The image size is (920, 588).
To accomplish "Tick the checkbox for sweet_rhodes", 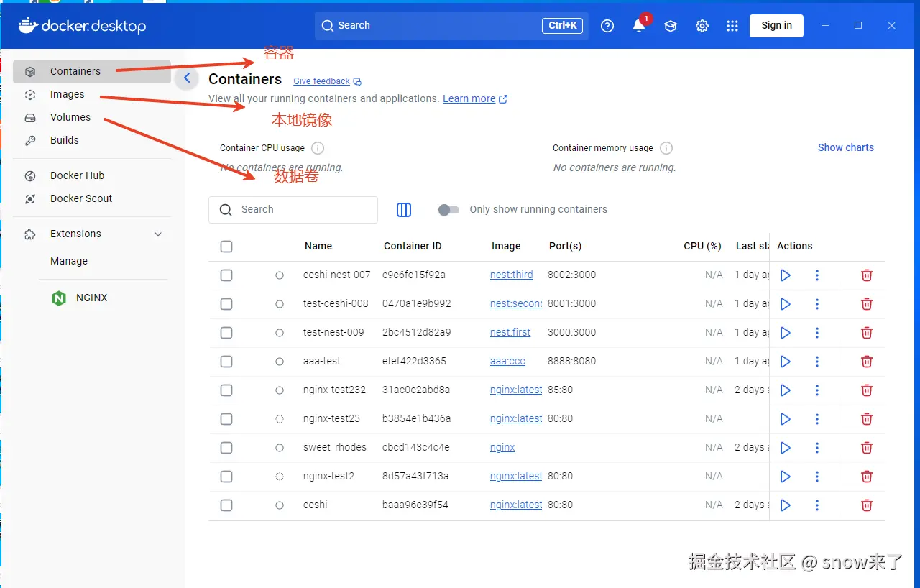I will click(x=226, y=448).
